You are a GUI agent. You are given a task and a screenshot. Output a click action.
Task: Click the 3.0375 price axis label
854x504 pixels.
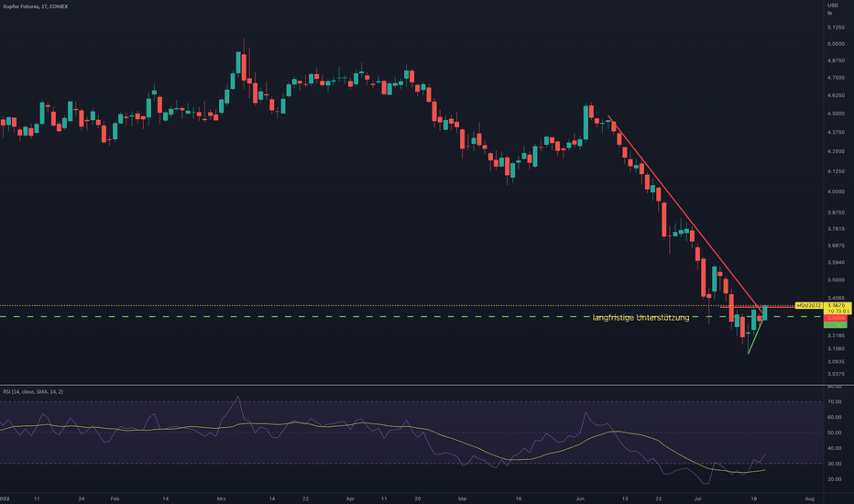click(836, 374)
